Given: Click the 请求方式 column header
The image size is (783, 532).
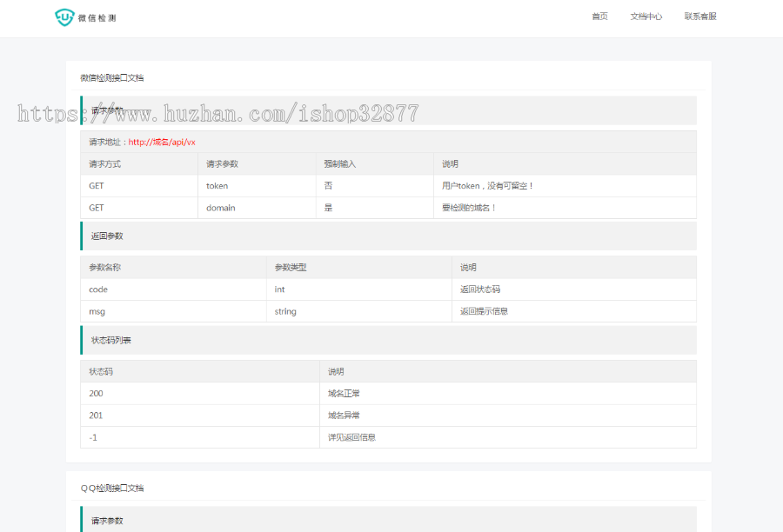Looking at the screenshot, I should pyautogui.click(x=139, y=163).
